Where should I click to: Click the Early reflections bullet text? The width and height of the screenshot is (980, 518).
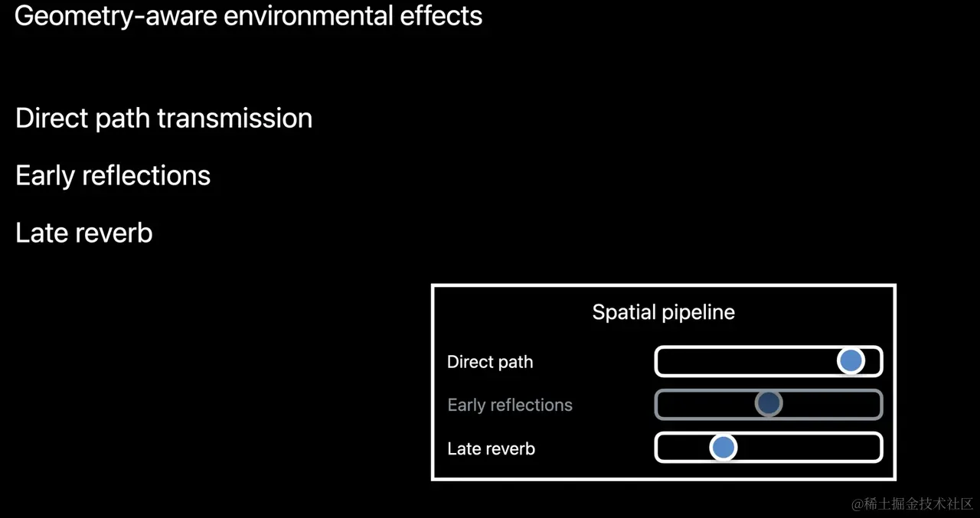click(x=113, y=175)
